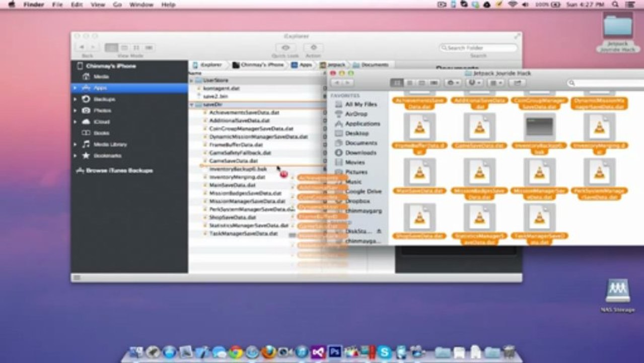
Task: Select FrameBufferData.dat in iExplorer list
Action: point(237,144)
